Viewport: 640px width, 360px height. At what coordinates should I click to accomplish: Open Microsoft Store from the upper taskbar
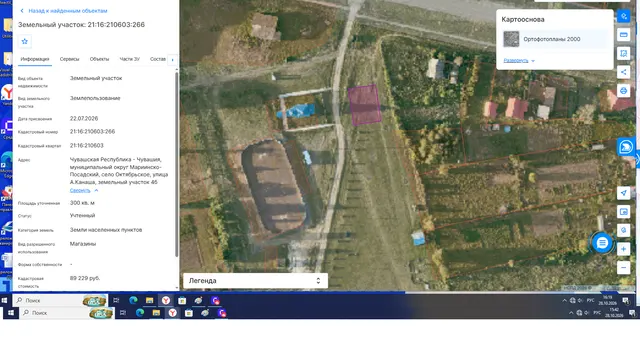click(182, 300)
